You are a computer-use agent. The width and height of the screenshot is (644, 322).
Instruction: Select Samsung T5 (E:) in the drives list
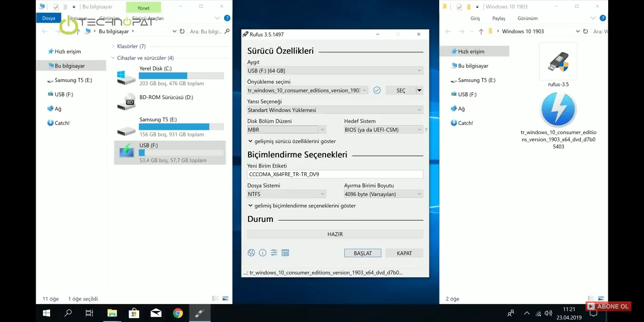coord(170,127)
